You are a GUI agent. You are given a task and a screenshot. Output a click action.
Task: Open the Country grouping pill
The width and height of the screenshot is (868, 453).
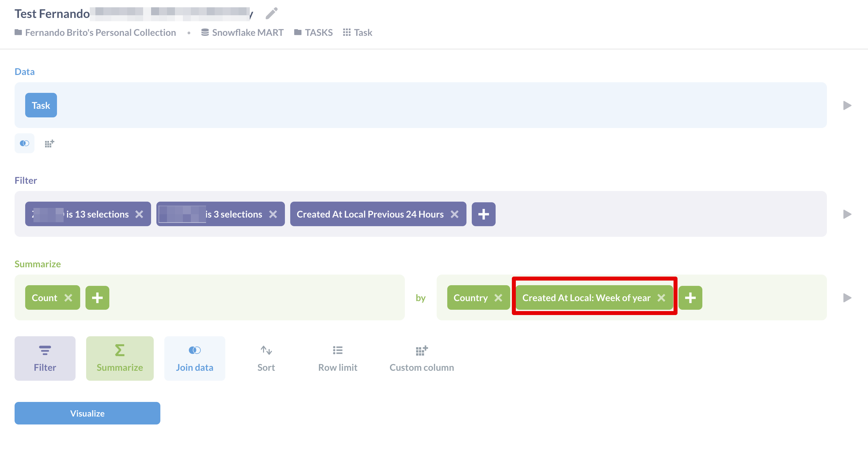pyautogui.click(x=471, y=297)
